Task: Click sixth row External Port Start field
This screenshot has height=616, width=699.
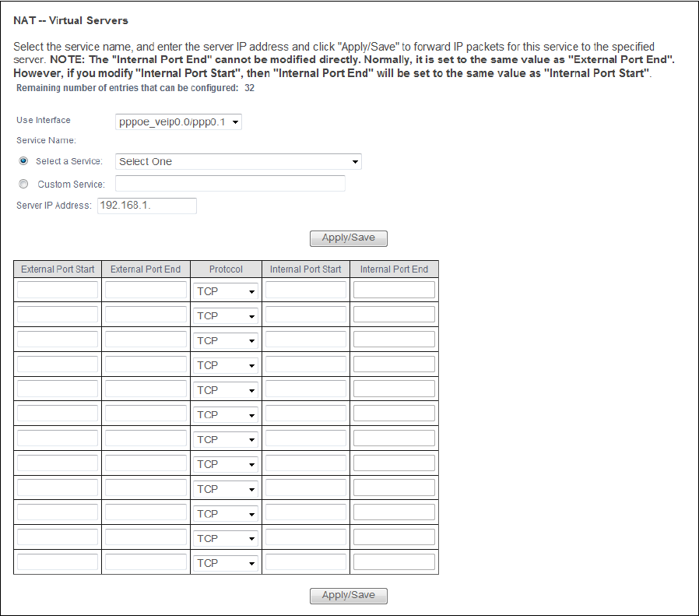Action: 58,413
